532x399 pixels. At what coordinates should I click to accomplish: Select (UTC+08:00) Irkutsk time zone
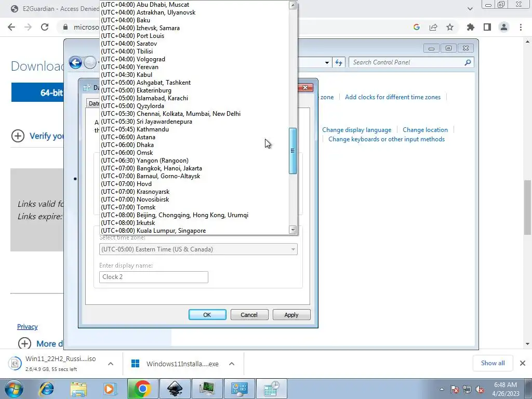pos(194,223)
